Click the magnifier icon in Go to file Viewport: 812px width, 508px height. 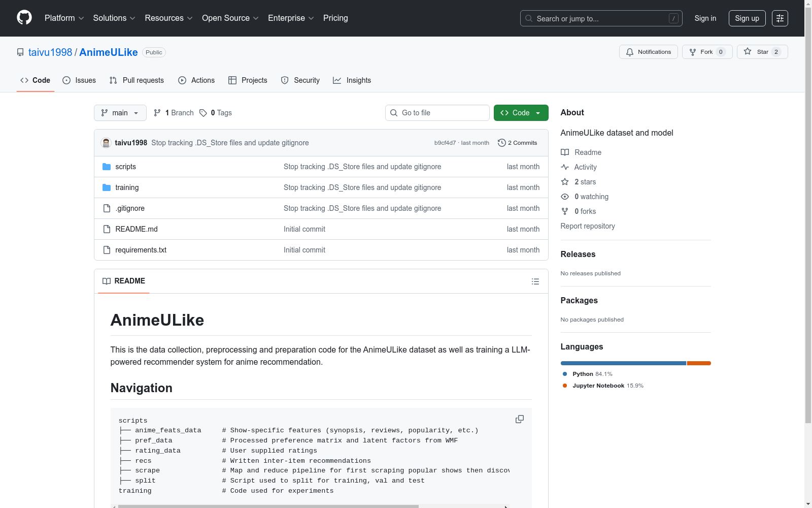coord(394,113)
